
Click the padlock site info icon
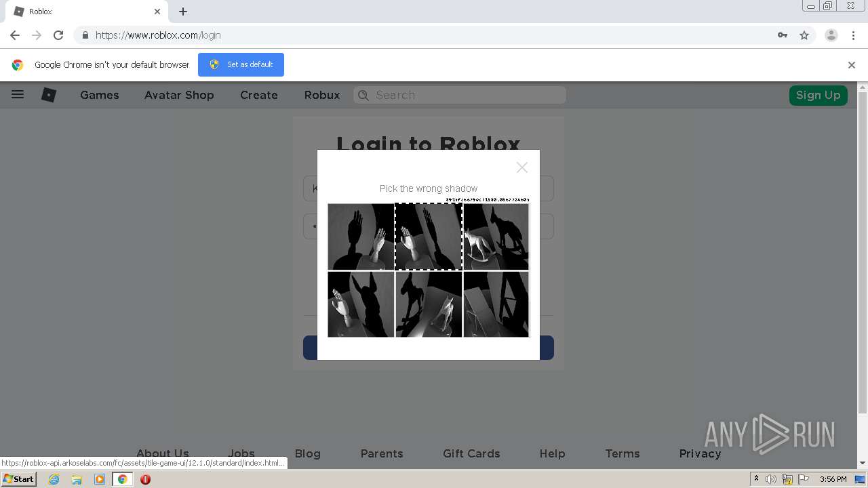[x=85, y=35]
